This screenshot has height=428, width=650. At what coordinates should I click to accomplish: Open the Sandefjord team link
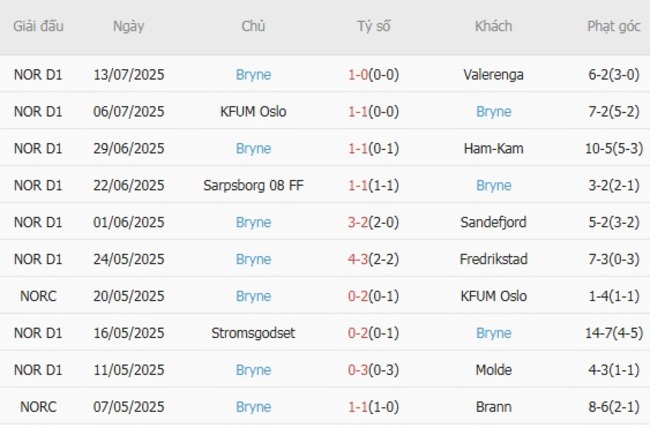(x=493, y=222)
